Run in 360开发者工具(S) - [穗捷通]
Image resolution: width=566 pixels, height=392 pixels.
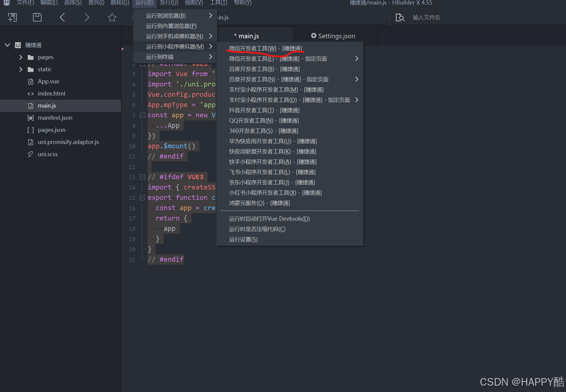point(263,131)
